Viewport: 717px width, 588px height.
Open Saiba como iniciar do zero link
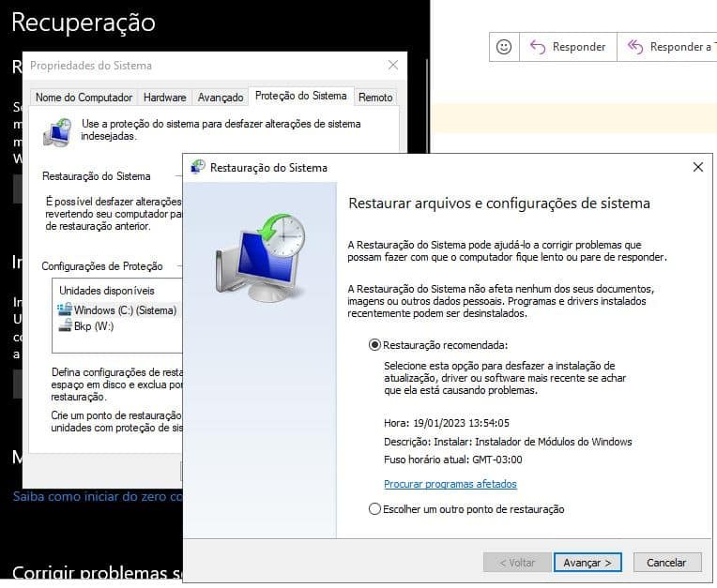point(98,497)
